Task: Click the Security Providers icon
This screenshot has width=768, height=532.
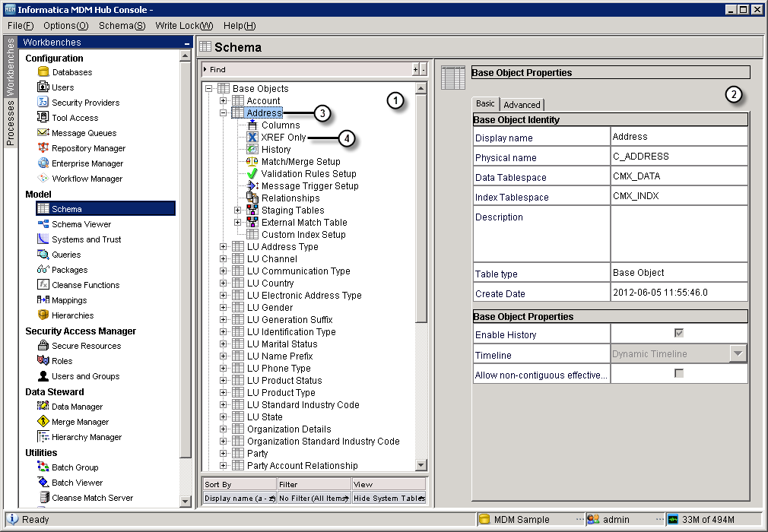Action: (x=43, y=103)
